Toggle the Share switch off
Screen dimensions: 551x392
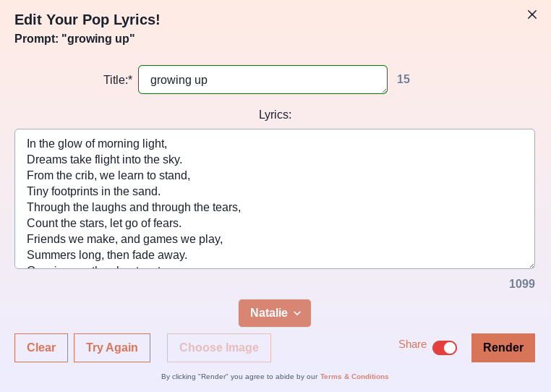coord(445,348)
